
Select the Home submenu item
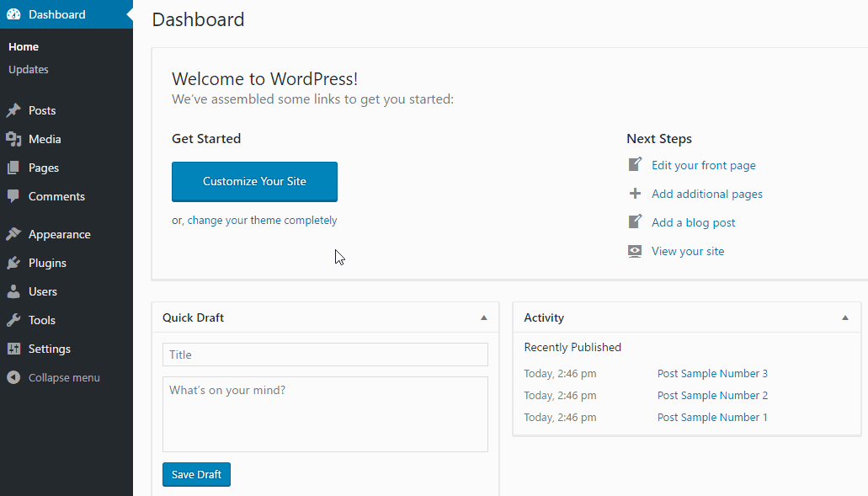tap(24, 46)
